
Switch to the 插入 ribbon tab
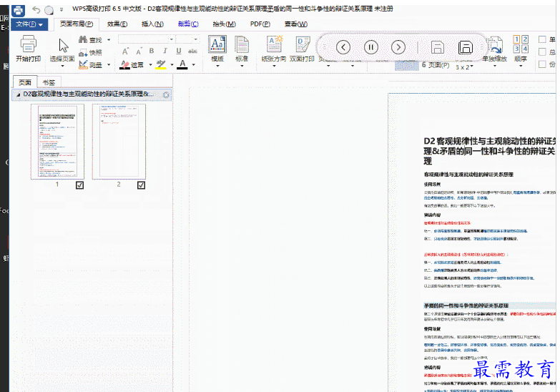click(x=152, y=24)
